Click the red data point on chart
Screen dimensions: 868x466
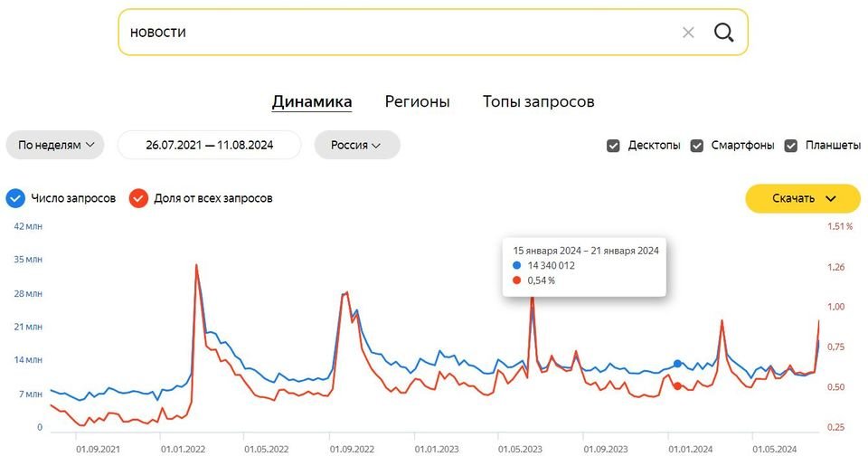click(677, 386)
